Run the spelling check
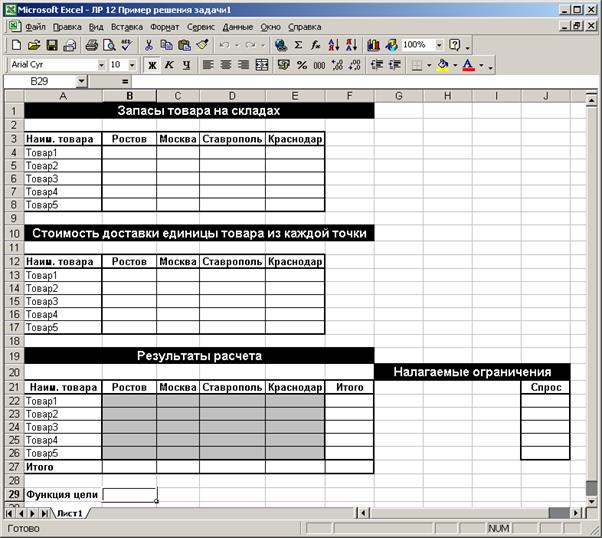The width and height of the screenshot is (602, 538). pos(126,45)
